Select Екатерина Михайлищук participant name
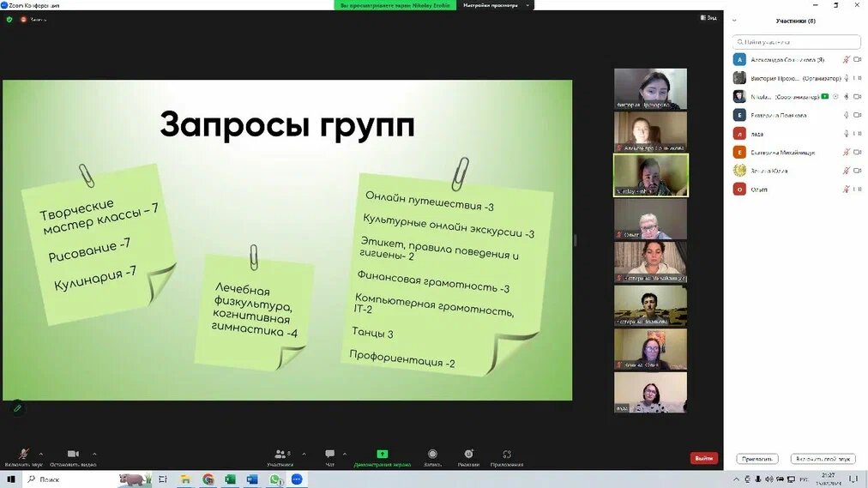868x488 pixels. (783, 152)
